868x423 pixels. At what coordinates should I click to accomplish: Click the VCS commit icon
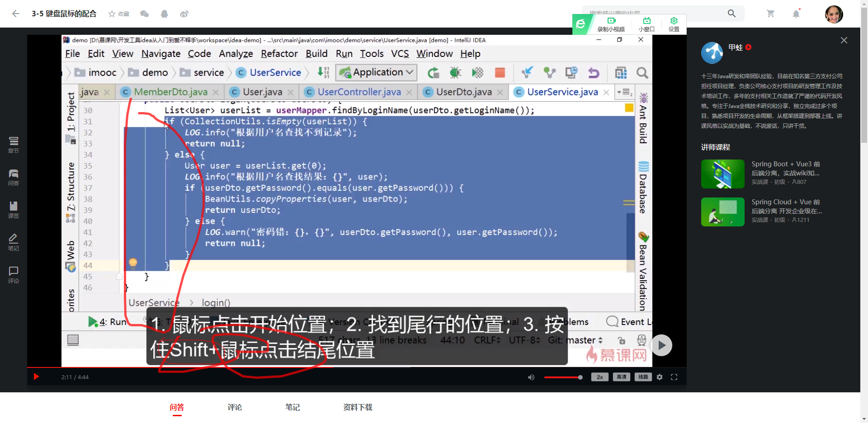(549, 72)
